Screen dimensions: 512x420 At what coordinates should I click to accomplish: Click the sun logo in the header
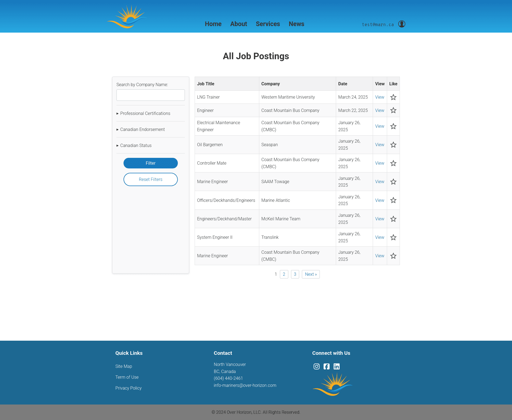[x=127, y=17]
